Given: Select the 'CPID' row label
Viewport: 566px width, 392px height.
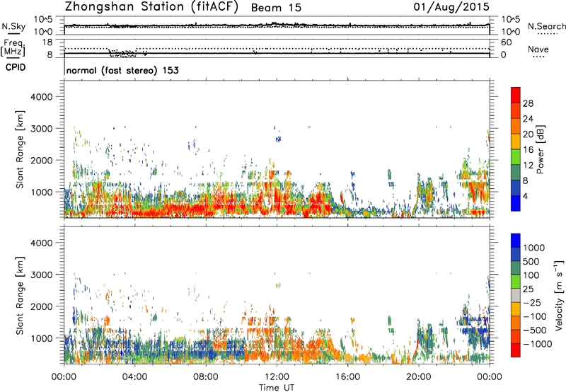Looking at the screenshot, I should (16, 67).
